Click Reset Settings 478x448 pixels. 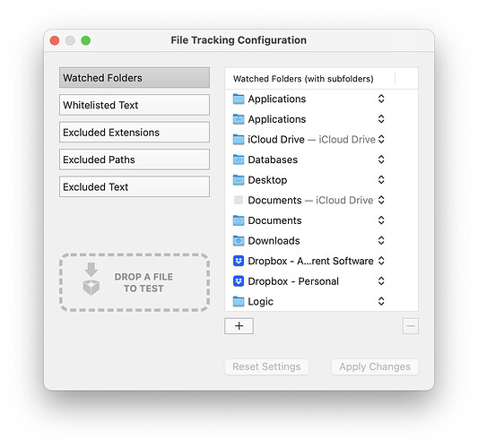click(x=266, y=367)
